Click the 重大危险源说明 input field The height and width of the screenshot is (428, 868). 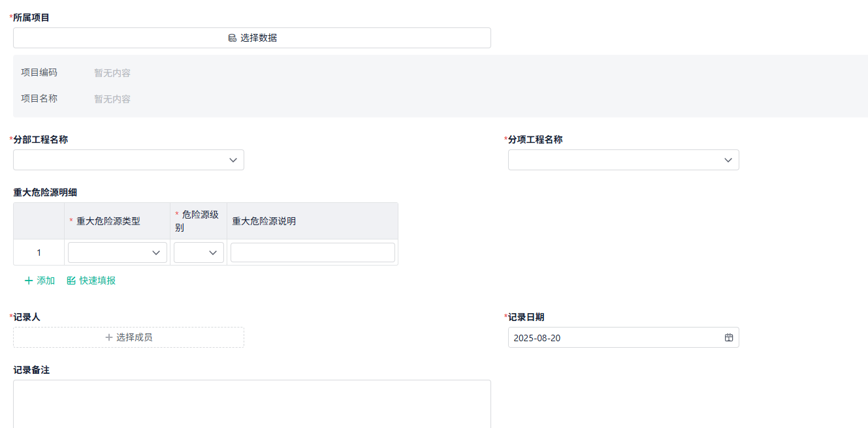coord(312,252)
